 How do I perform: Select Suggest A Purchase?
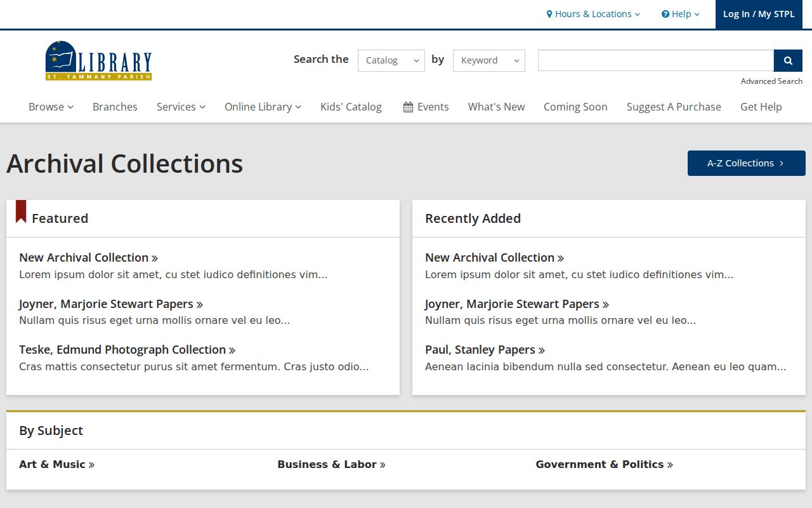[x=674, y=107]
